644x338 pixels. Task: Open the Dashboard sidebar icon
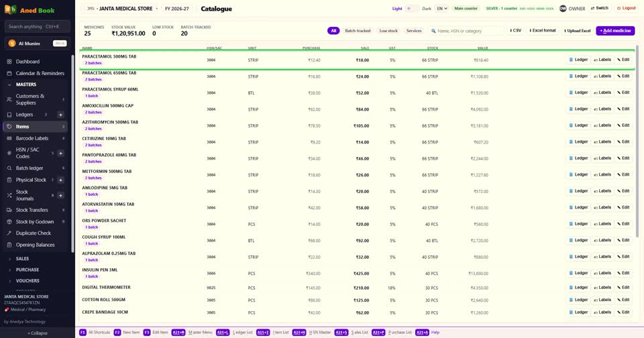(x=9, y=62)
